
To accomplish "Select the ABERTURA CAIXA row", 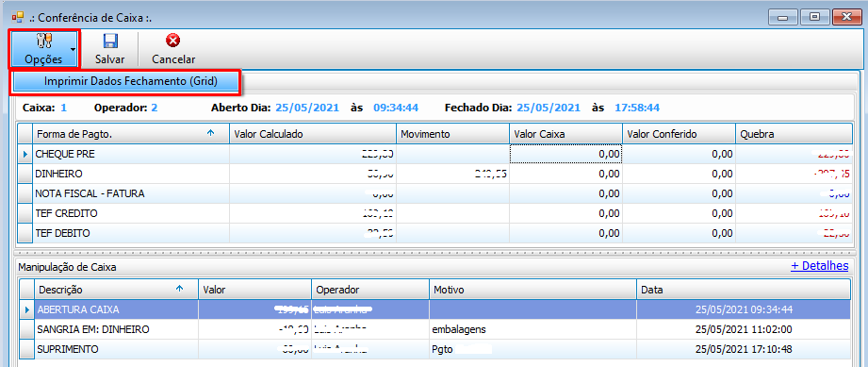I will [x=434, y=309].
